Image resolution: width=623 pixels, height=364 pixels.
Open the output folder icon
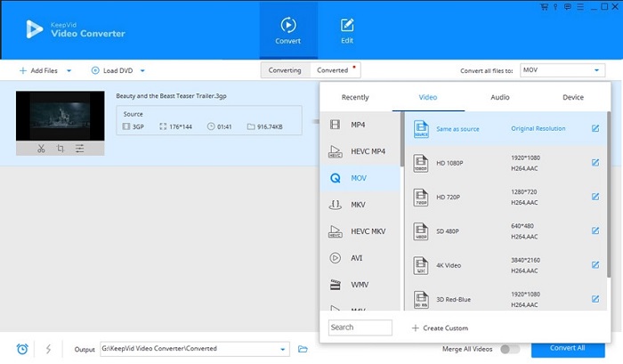[303, 349]
